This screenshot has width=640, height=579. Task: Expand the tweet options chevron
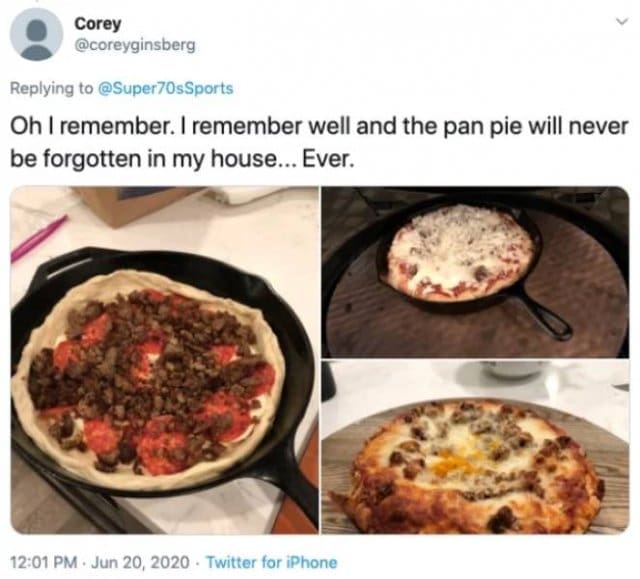[x=622, y=21]
